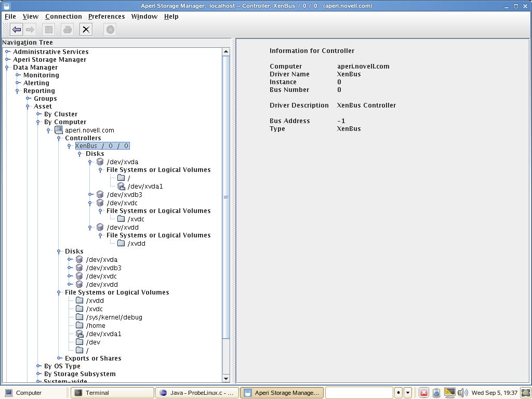Open the Connection menu
This screenshot has width=532, height=399.
pyautogui.click(x=63, y=16)
